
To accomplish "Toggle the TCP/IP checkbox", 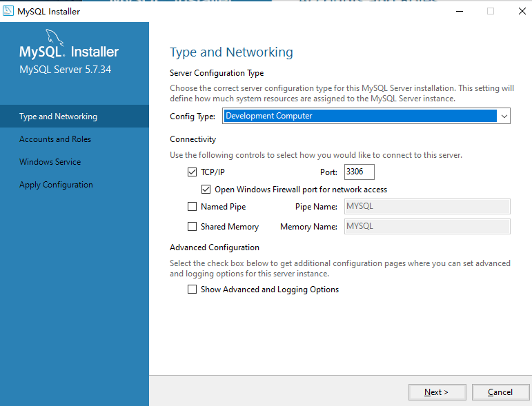I will point(192,172).
